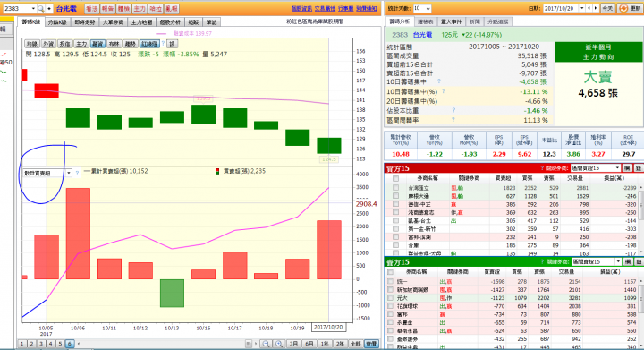The height and width of the screenshot is (350, 644).
Task: Set chart range to 1年
Action: coord(325,344)
